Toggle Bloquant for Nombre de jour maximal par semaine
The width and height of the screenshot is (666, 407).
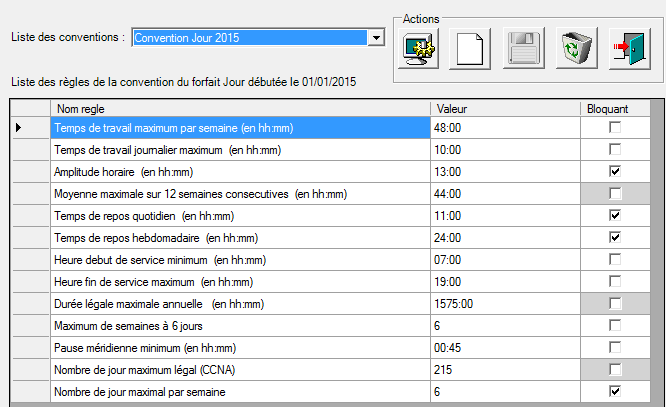[x=614, y=391]
